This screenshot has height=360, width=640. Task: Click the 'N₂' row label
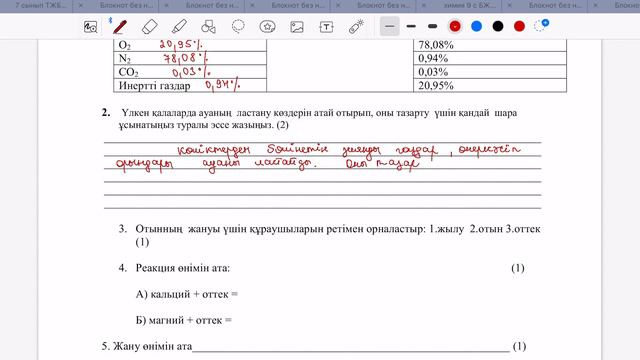click(124, 58)
